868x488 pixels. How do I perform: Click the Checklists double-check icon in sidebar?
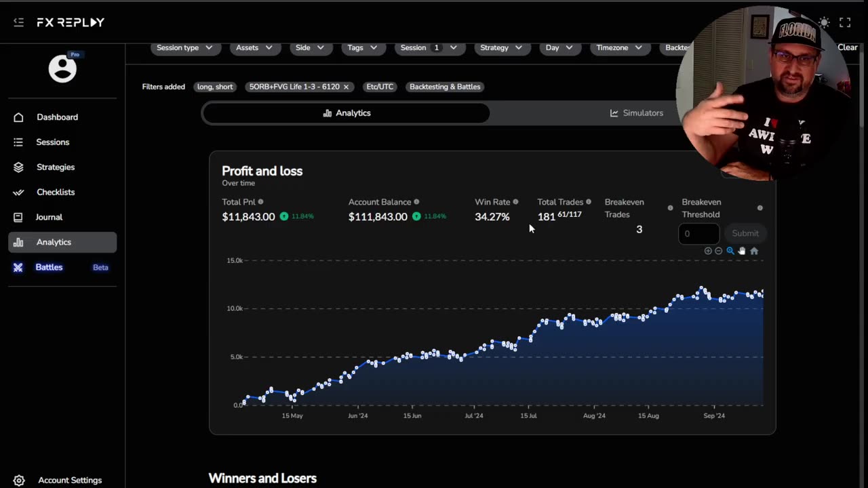[x=18, y=192]
